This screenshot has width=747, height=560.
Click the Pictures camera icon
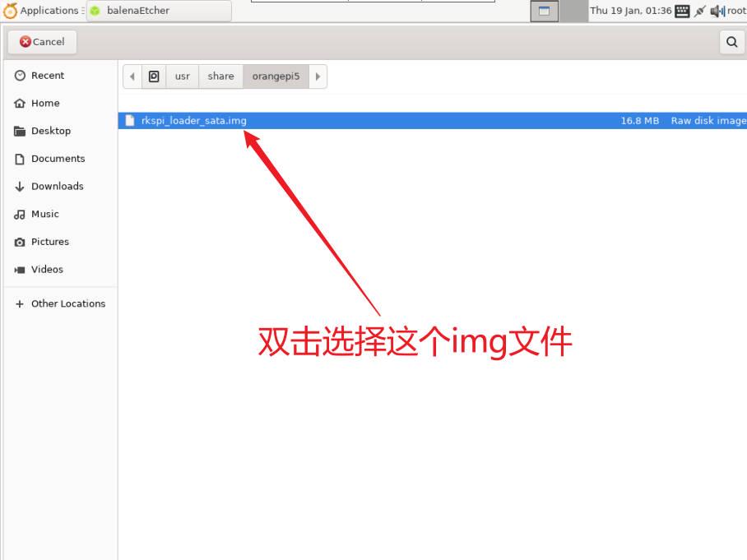[x=20, y=242]
